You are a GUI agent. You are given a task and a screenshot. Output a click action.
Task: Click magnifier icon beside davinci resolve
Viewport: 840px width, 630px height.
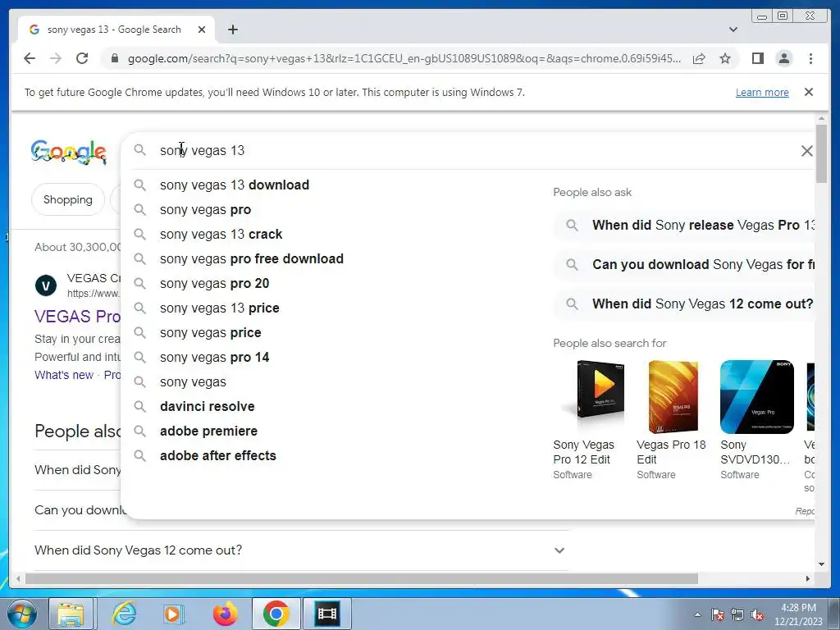click(139, 406)
